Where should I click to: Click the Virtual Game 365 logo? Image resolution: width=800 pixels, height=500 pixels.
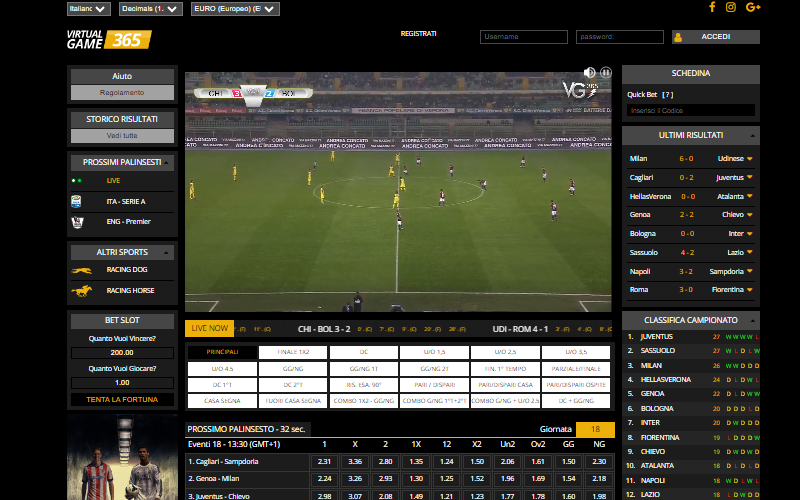(x=109, y=40)
